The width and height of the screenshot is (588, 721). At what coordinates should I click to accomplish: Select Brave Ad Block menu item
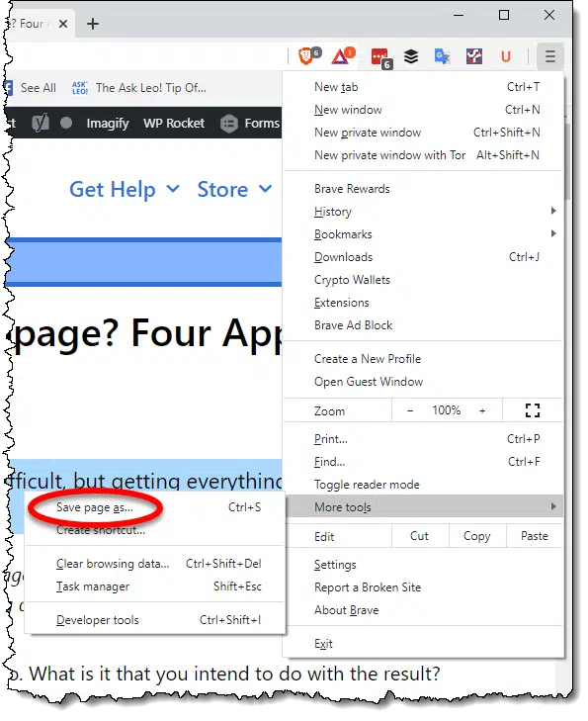click(x=423, y=325)
